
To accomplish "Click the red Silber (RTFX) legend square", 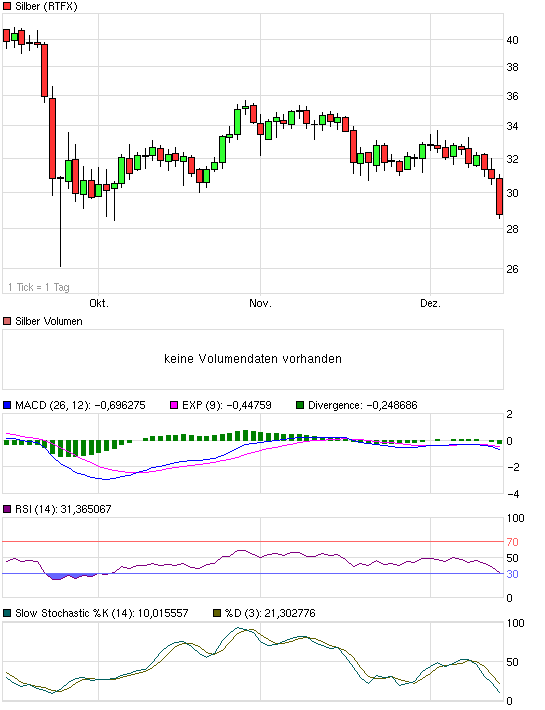I will click(x=7, y=6).
